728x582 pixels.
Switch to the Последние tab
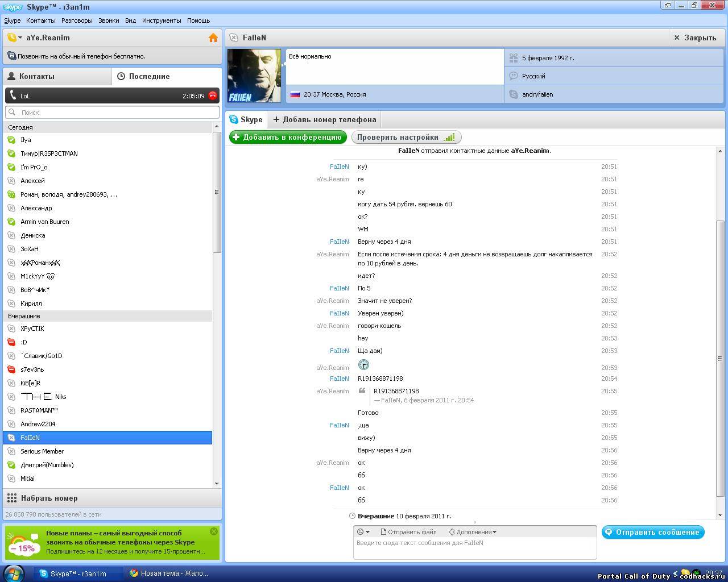167,76
